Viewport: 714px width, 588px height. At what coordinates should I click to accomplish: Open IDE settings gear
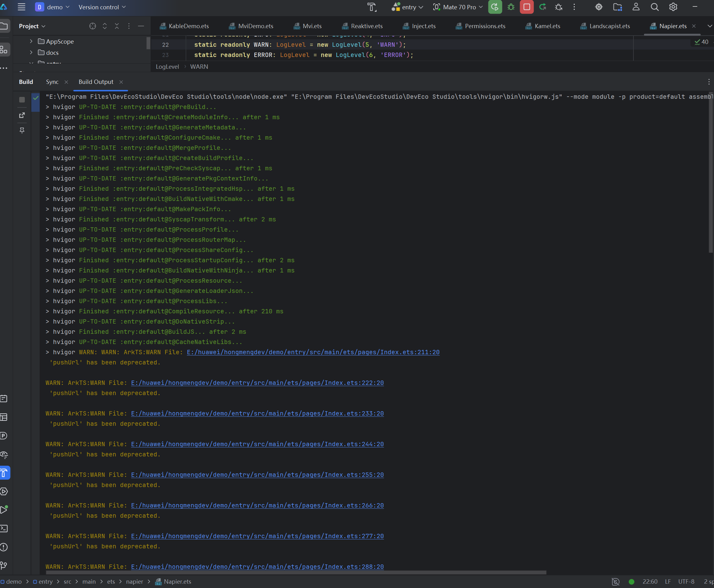pos(673,7)
